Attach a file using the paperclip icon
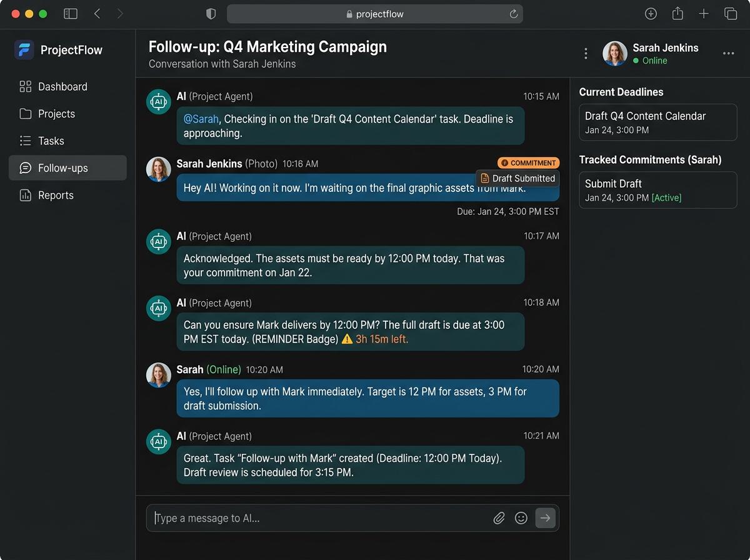Screen dimensions: 750x560 click(x=499, y=517)
